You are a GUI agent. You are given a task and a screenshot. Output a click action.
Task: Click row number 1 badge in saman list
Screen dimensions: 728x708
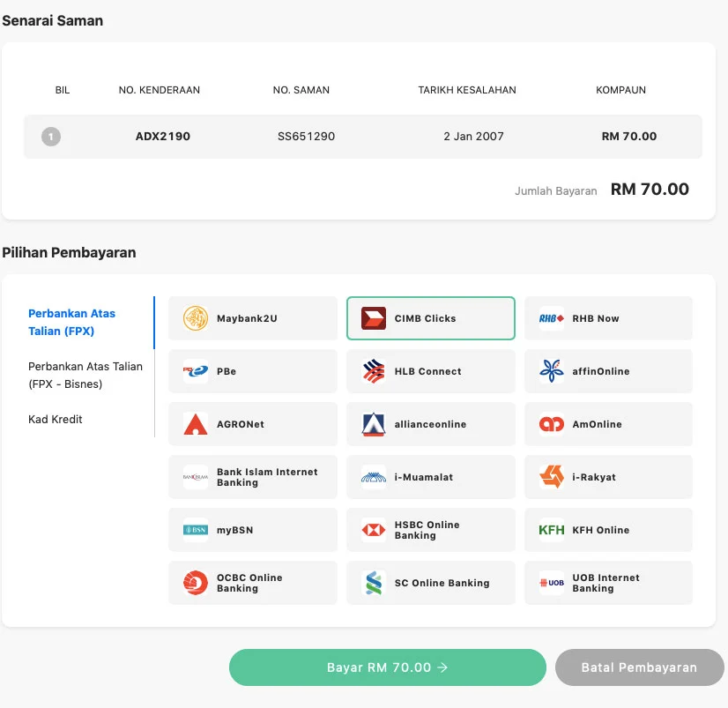51,137
